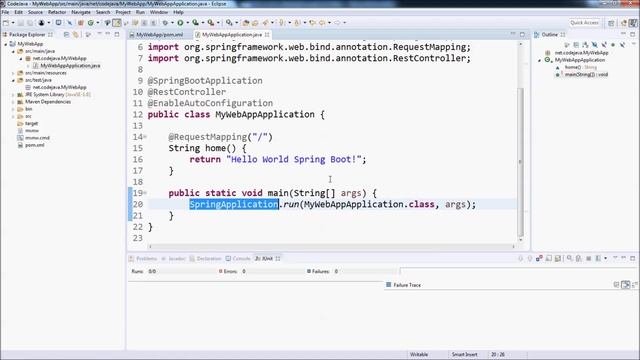Select the target folder in Package Explorer
Screen dimensions: 640x360
(31, 123)
